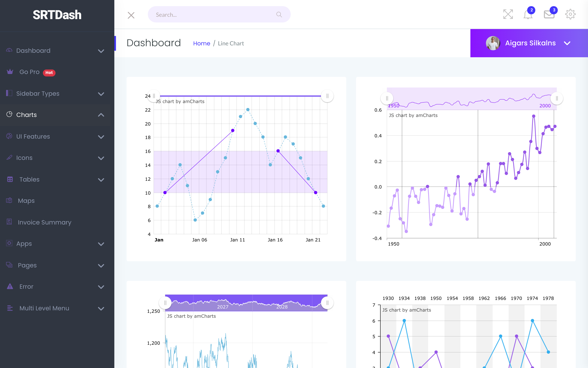
Task: Click the Charts pie icon
Action: 9,114
